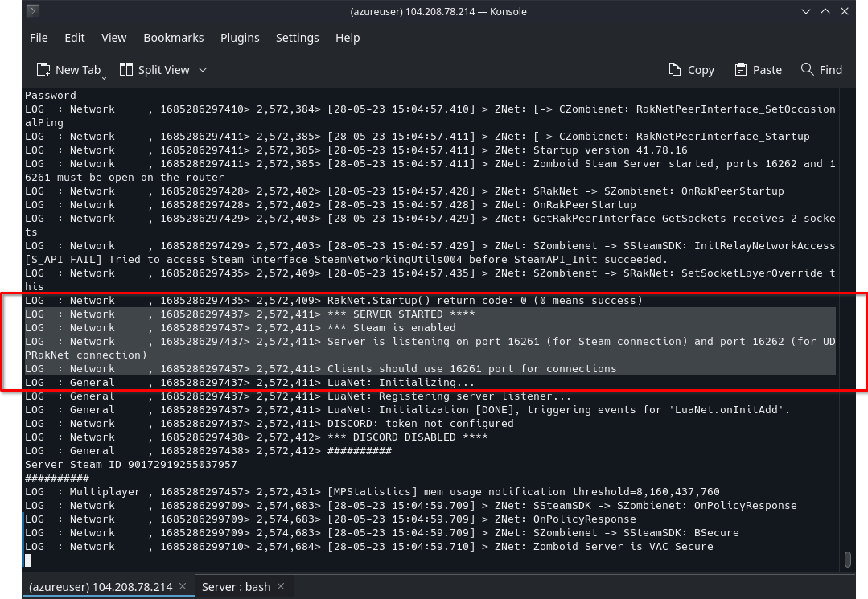
Task: Click the Split View icon
Action: 126,70
